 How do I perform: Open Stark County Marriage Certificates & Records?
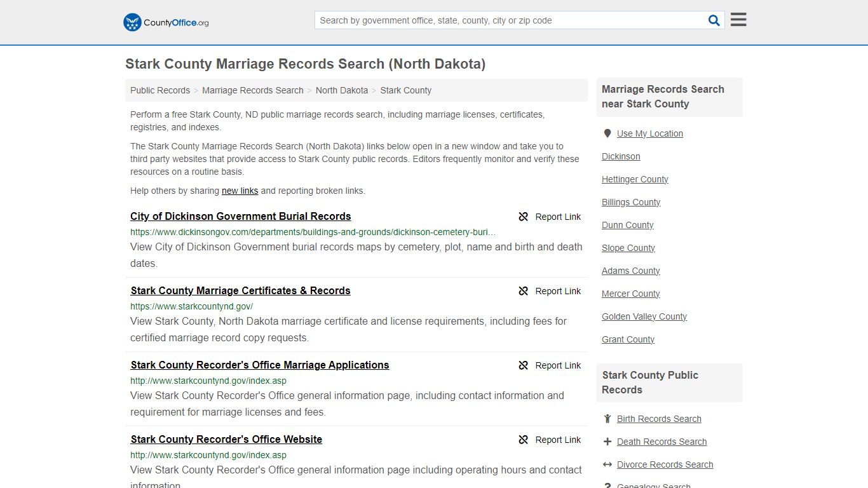(241, 291)
